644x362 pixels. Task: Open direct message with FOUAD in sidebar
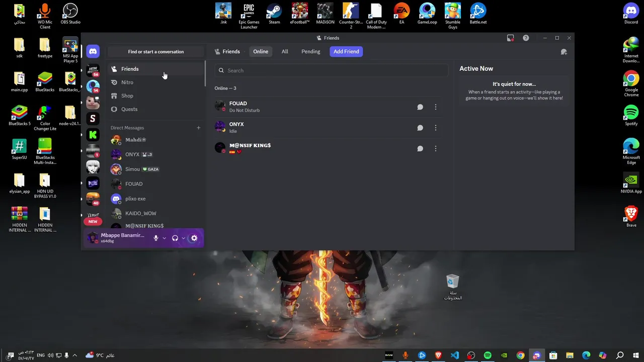[156, 184]
